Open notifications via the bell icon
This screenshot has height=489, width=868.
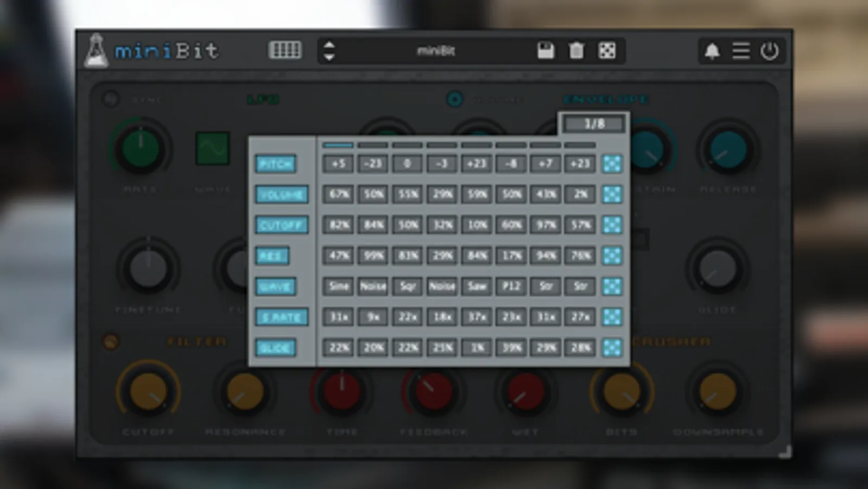[712, 51]
